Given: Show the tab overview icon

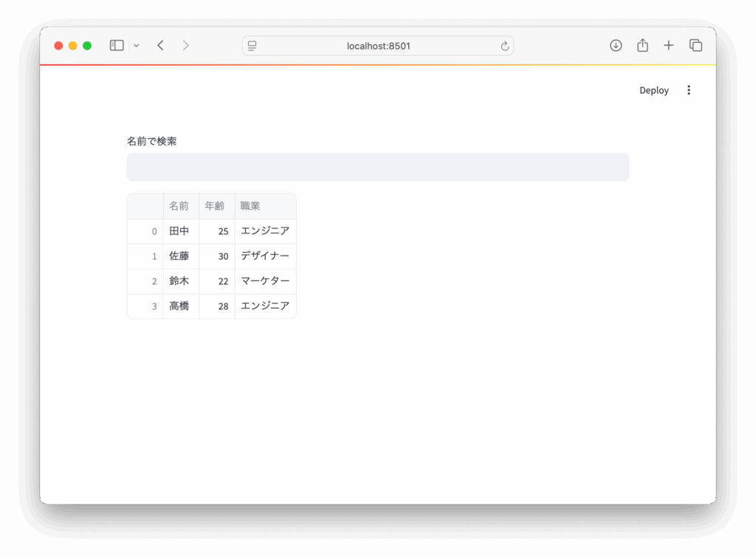Looking at the screenshot, I should 695,46.
